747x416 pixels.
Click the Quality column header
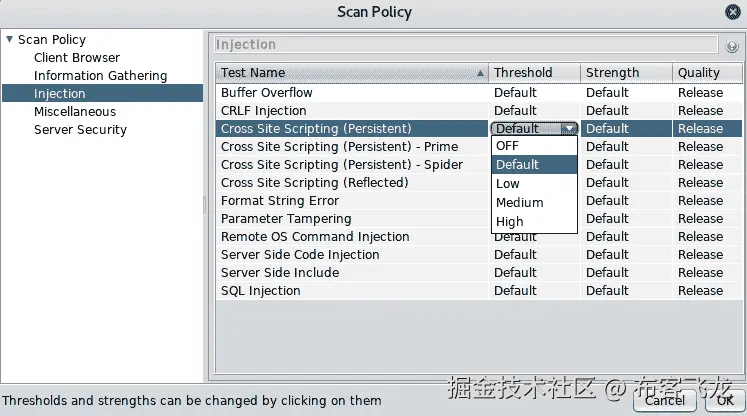(698, 73)
